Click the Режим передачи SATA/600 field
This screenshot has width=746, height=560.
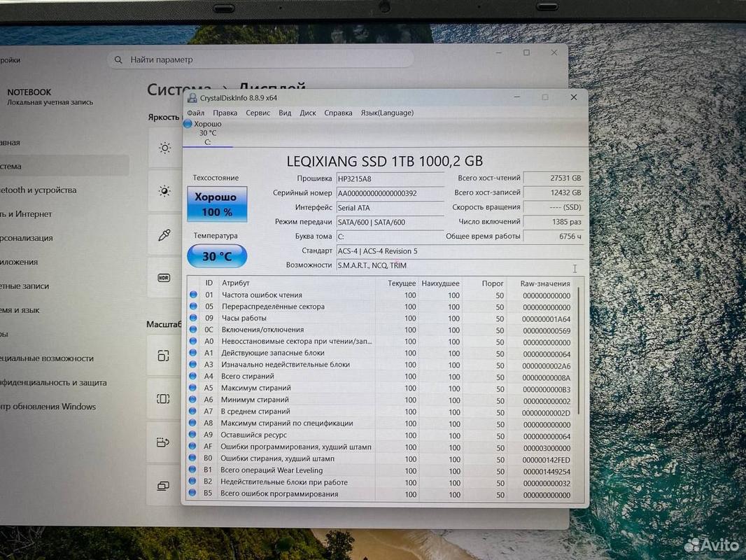[x=390, y=222]
